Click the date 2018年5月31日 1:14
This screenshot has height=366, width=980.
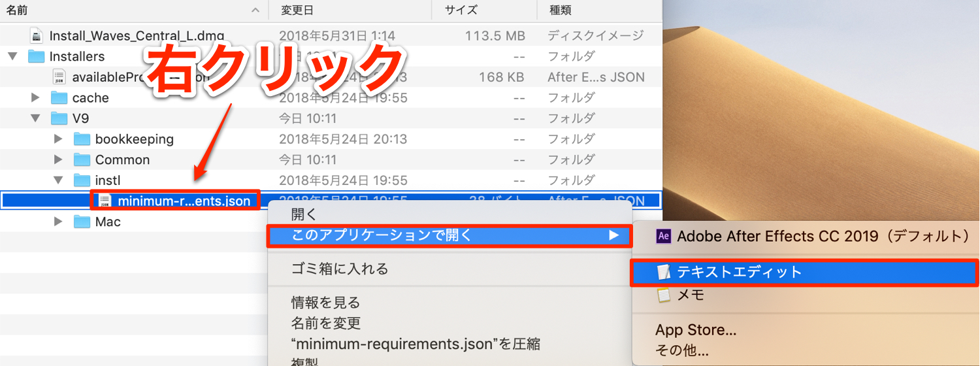338,35
